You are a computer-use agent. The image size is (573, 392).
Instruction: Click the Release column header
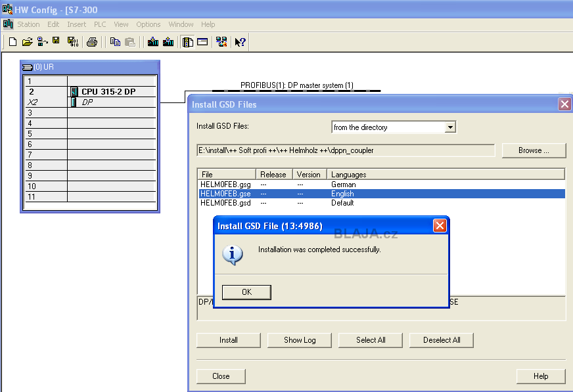274,175
